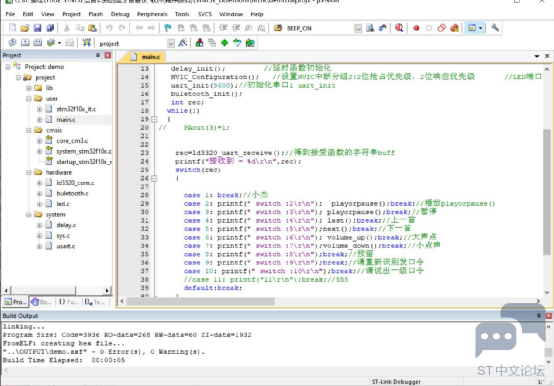
Task: Open the Project menu
Action: pos(71,14)
